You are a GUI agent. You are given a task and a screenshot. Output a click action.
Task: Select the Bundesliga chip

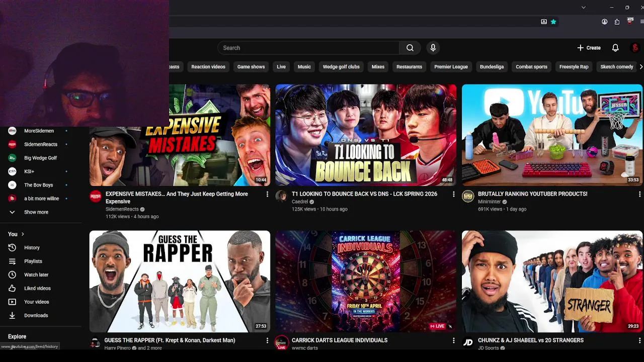(492, 66)
